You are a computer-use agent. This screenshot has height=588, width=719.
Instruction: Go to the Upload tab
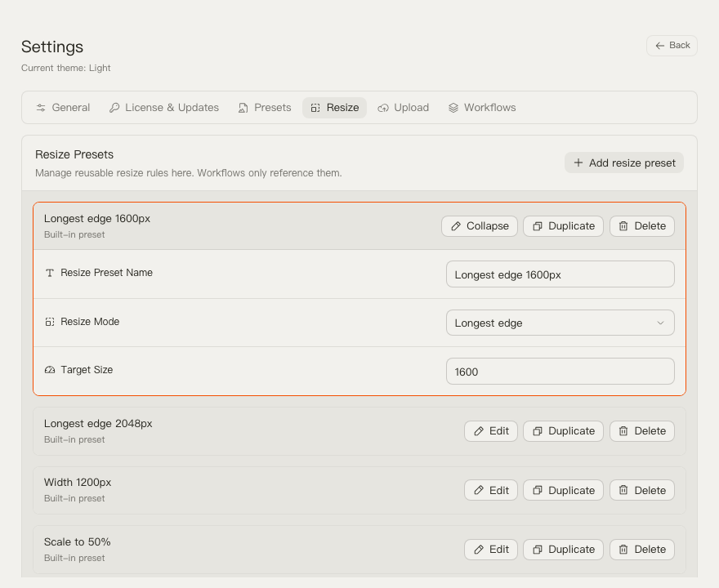404,108
